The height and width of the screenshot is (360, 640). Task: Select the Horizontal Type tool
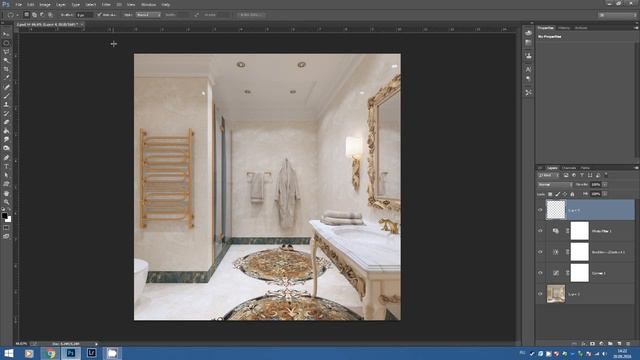[x=6, y=166]
